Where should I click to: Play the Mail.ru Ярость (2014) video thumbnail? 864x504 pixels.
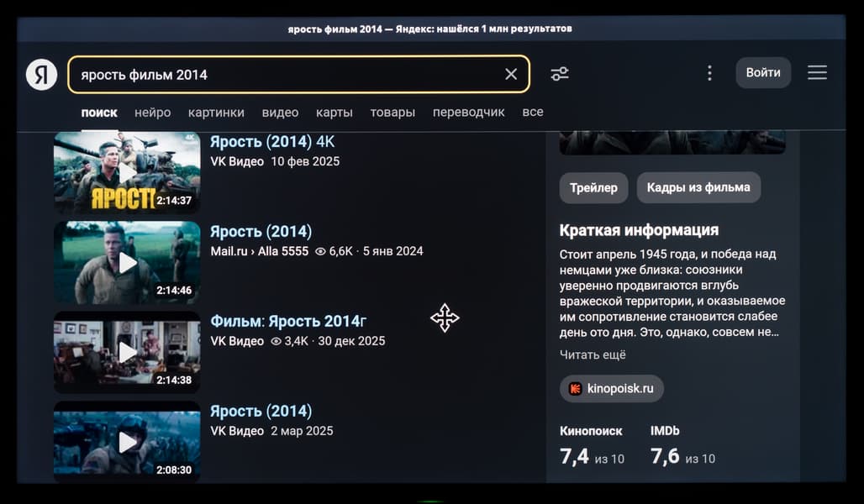click(127, 262)
